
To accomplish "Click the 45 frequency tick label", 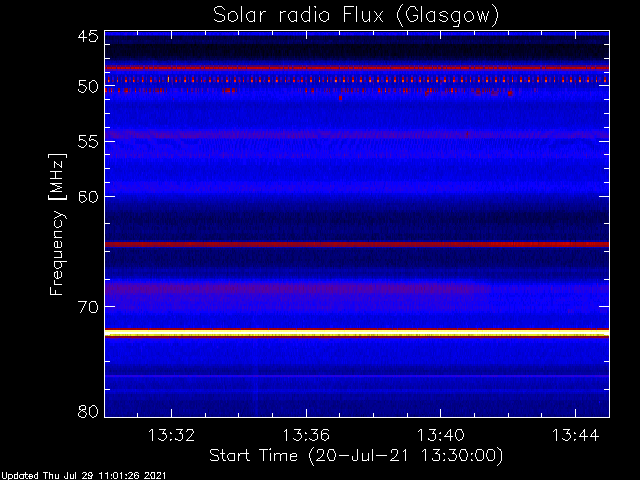I will point(88,36).
